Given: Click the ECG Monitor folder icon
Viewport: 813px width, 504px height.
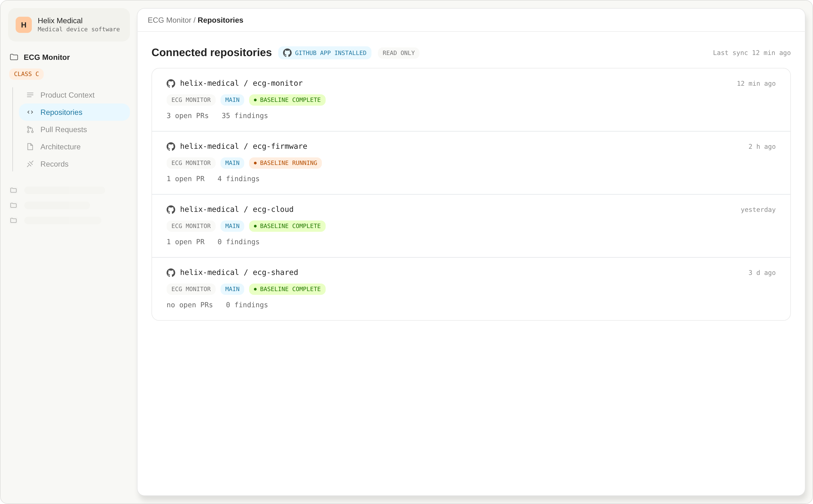Looking at the screenshot, I should point(14,57).
